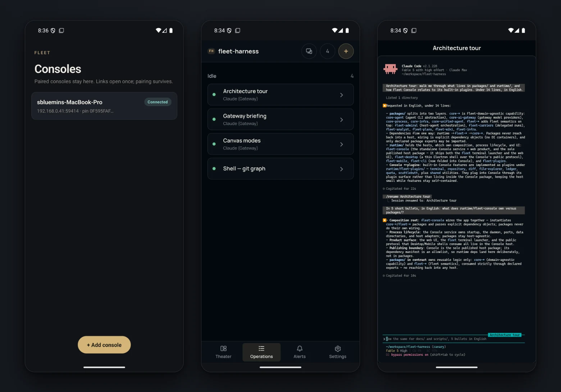Click the Architecture tour title on the terminal screen

(457, 48)
